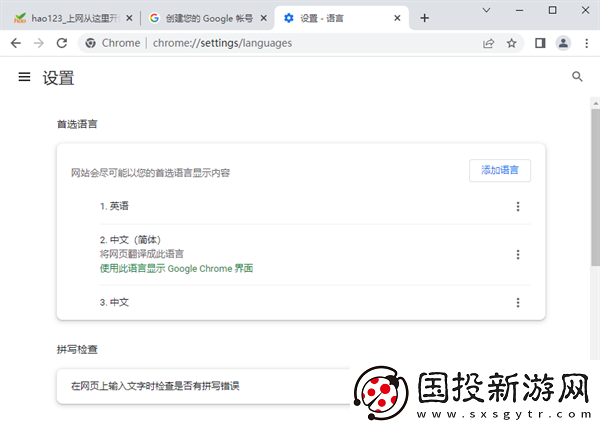The width and height of the screenshot is (600, 426).
Task: Select the 1. 英语 language row text
Action: click(x=114, y=206)
